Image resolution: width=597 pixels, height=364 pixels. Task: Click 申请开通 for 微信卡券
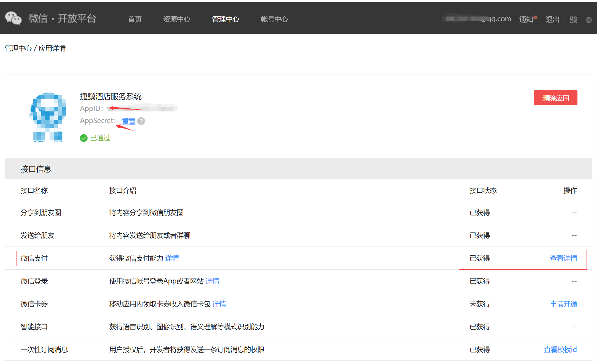[563, 304]
